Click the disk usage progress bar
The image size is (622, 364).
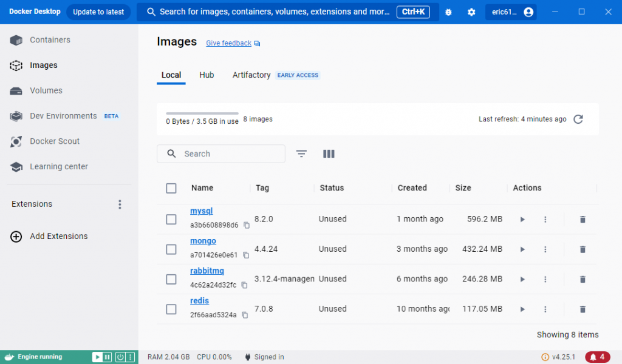point(202,113)
